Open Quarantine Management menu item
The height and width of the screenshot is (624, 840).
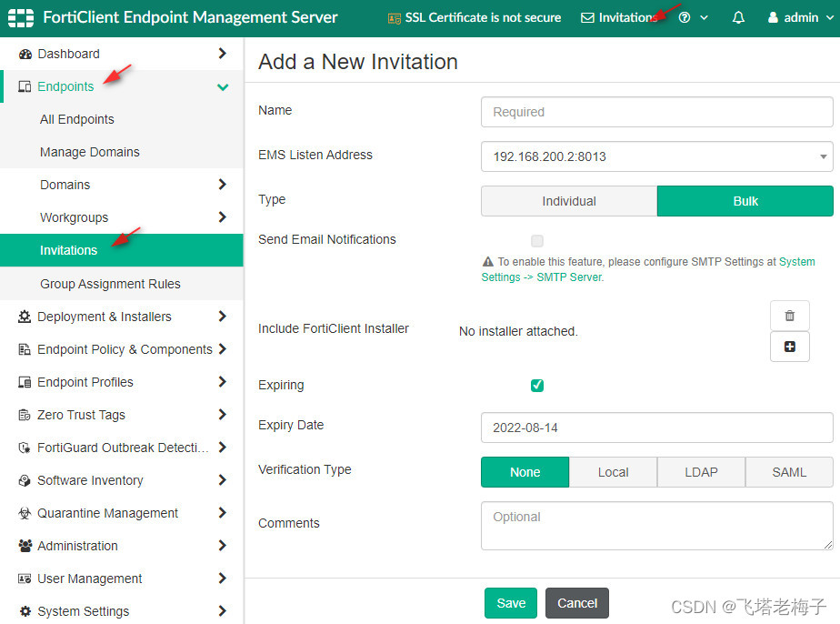coord(107,513)
